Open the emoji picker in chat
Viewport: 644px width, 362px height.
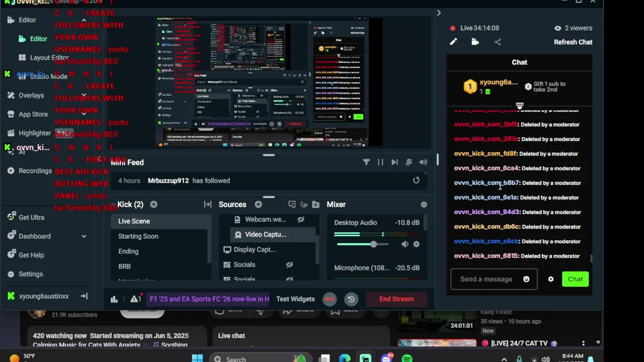coord(526,280)
